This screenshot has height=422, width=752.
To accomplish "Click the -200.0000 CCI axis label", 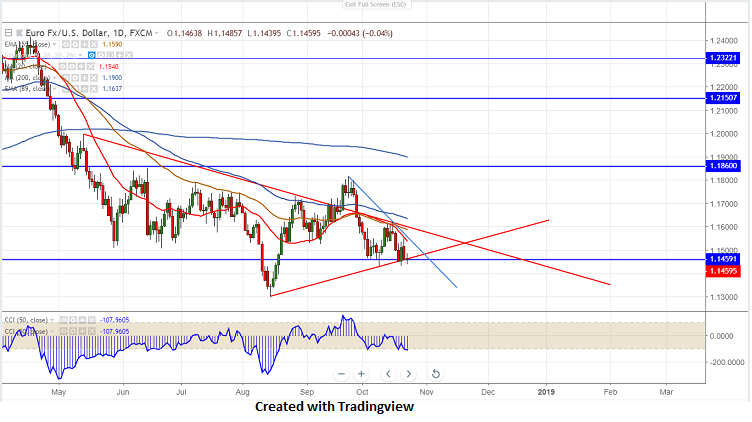I will point(727,362).
